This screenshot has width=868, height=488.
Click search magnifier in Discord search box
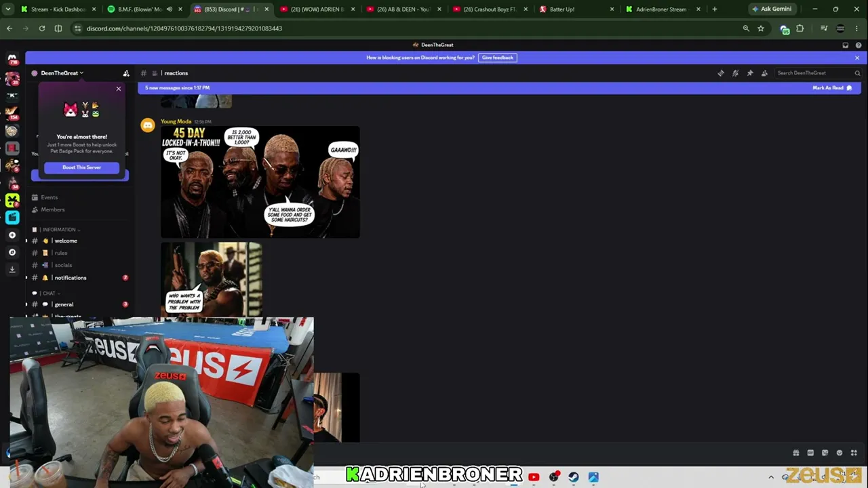[857, 73]
